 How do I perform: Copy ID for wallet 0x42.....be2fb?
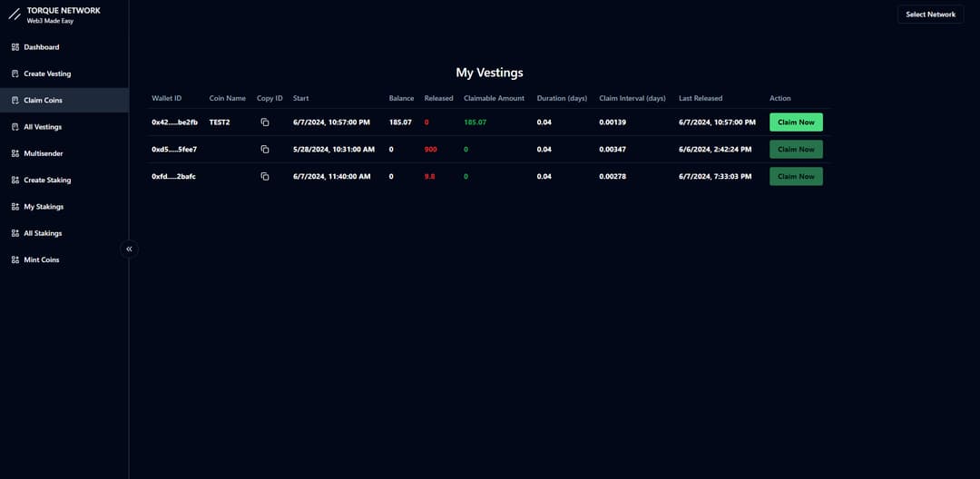[265, 122]
